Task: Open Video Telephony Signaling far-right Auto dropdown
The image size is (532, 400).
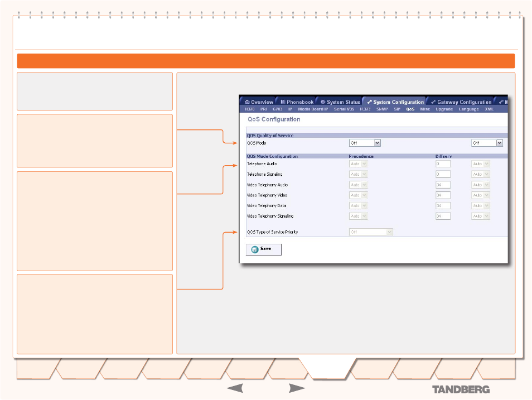Action: point(481,216)
